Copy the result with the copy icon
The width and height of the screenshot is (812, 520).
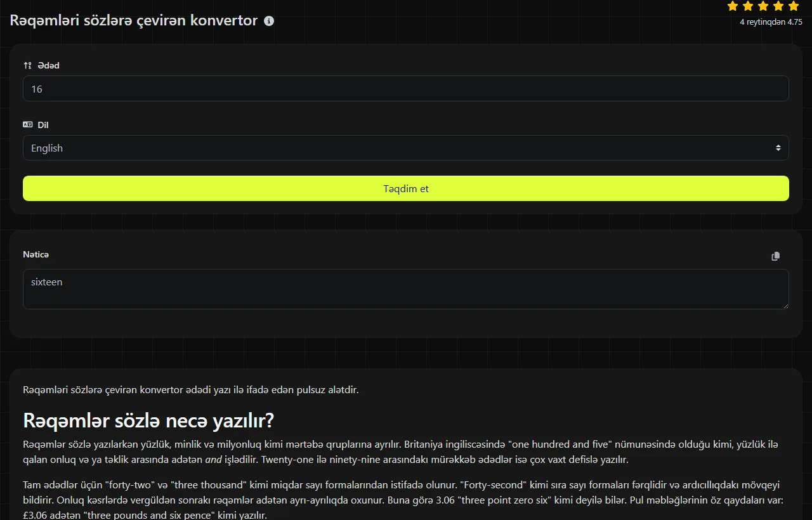click(775, 256)
